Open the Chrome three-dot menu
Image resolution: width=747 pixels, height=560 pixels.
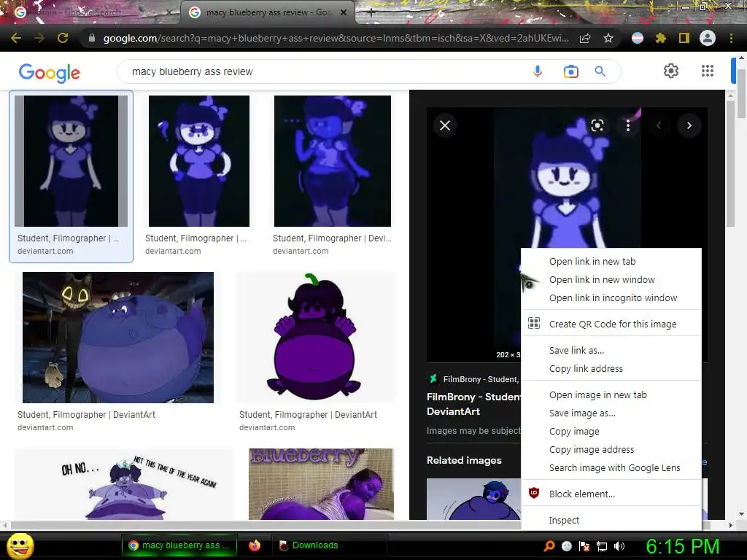(731, 38)
